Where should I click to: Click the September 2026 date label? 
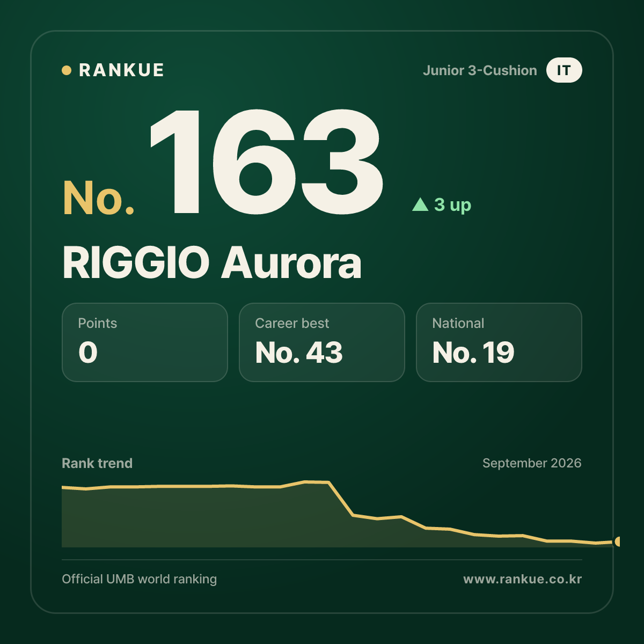click(532, 463)
